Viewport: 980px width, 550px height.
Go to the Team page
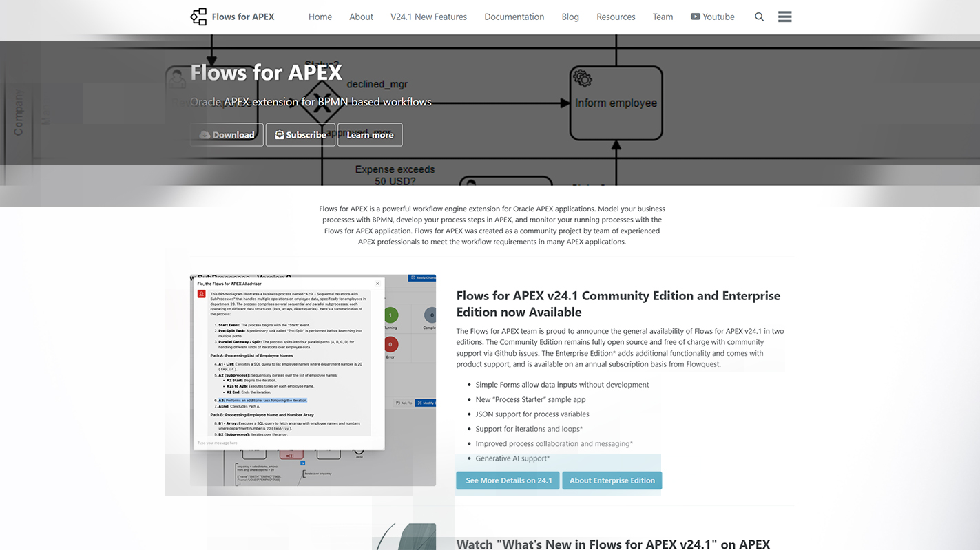663,17
